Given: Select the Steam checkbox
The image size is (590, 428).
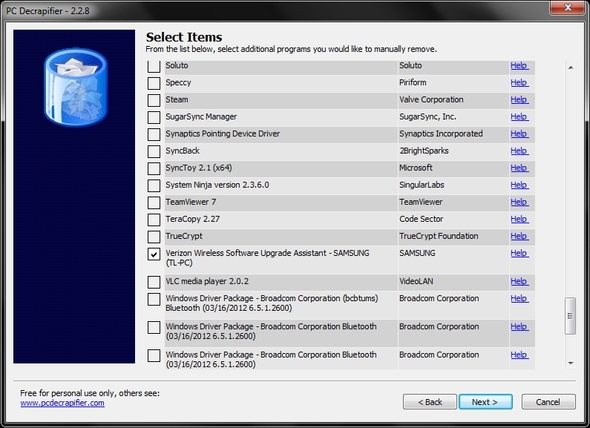Looking at the screenshot, I should tap(154, 100).
